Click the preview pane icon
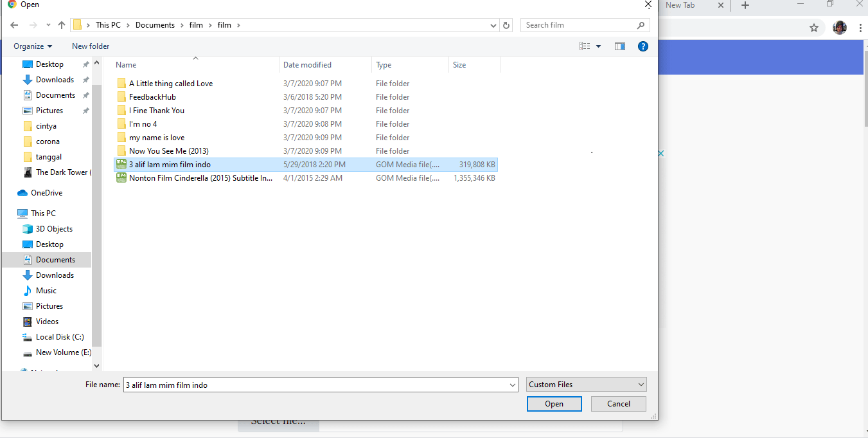 [619, 46]
